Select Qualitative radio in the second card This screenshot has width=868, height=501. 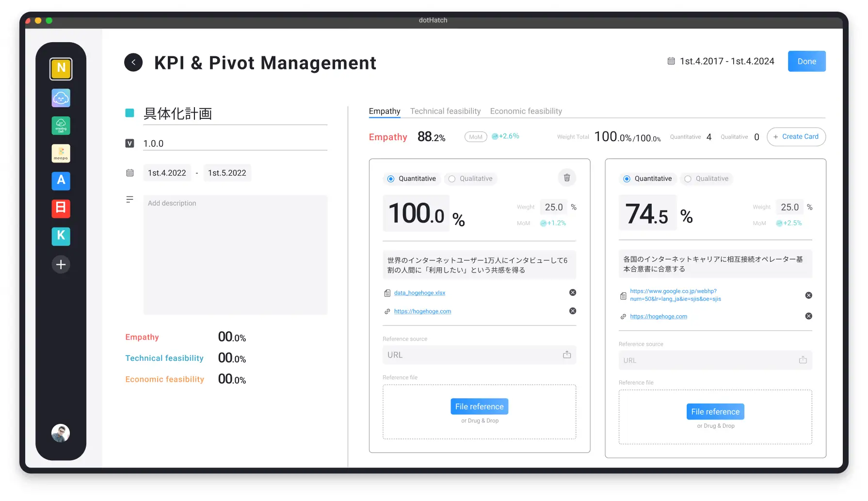point(707,178)
